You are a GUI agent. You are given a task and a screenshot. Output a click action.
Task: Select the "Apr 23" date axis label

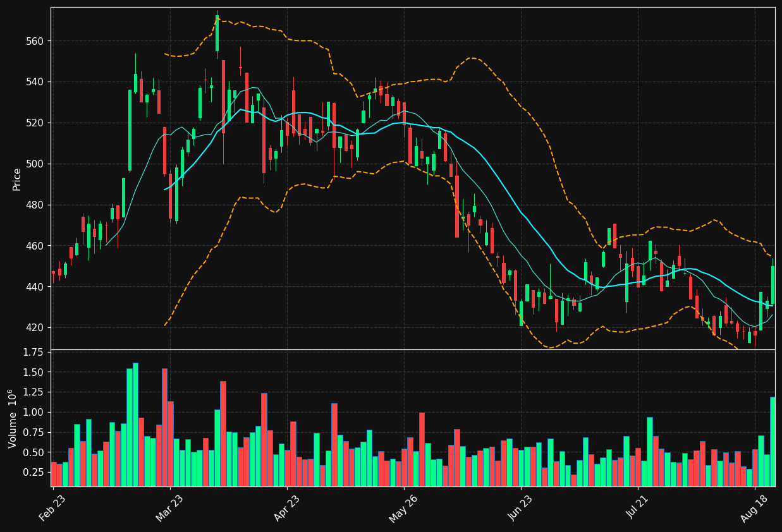(x=286, y=507)
